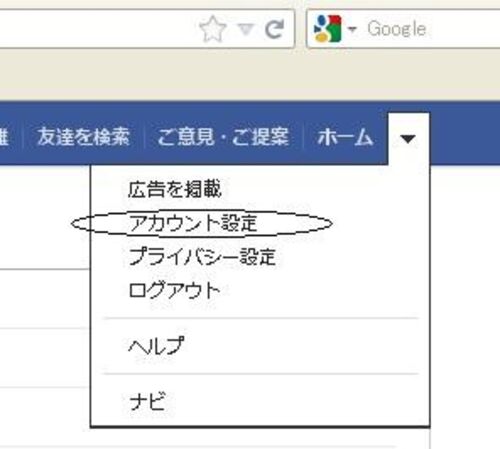The width and height of the screenshot is (500, 449).
Task: Click the Google search engine icon
Action: (328, 29)
